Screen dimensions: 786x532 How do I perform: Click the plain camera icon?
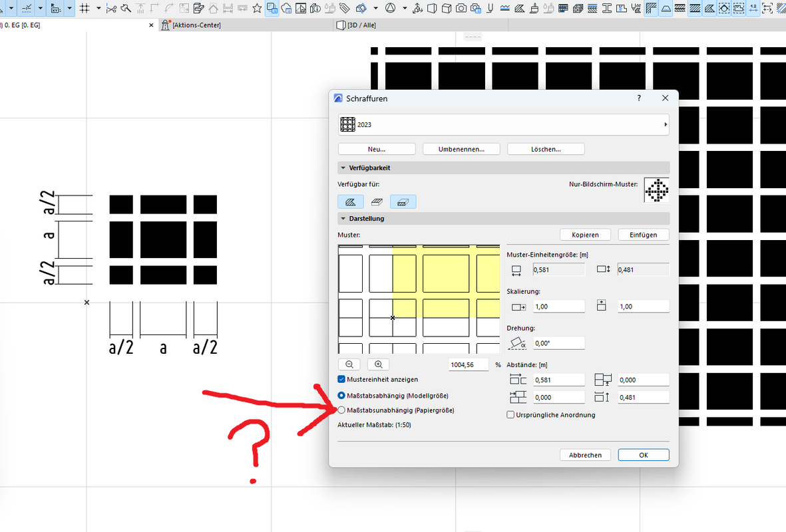pyautogui.click(x=461, y=8)
